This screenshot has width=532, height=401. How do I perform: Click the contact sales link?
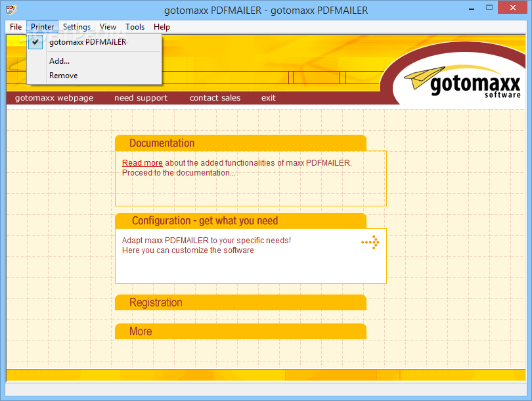(x=215, y=98)
